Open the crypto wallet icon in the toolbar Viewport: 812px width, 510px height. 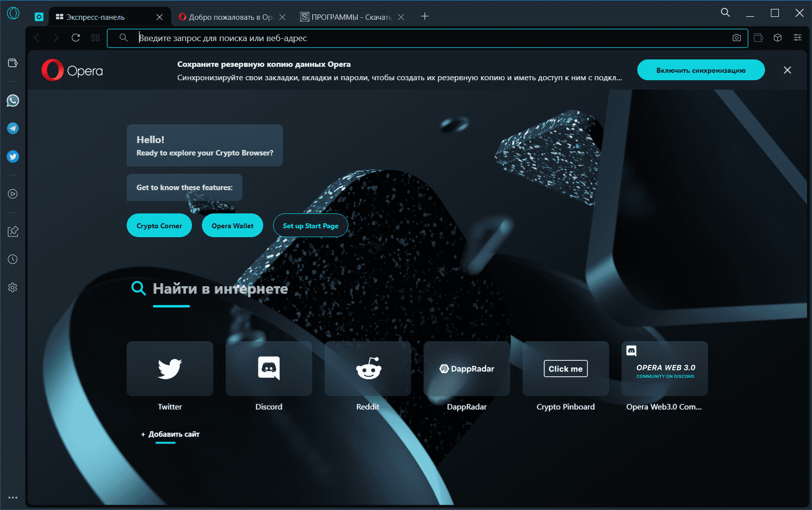759,38
